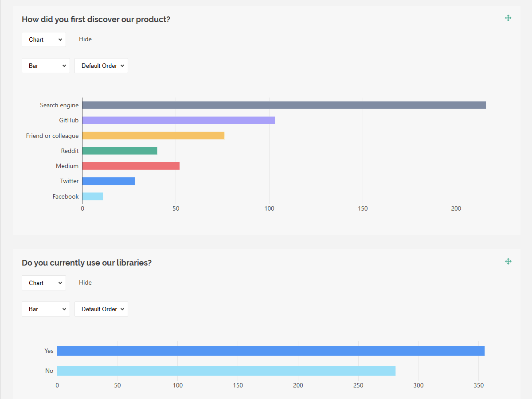Click the 'Friend or colleague' axis label
Image resolution: width=532 pixels, height=399 pixels.
point(52,136)
